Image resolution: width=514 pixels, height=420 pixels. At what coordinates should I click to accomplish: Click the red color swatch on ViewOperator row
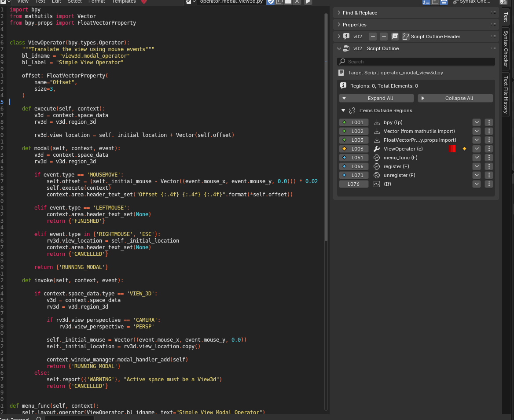coord(452,149)
